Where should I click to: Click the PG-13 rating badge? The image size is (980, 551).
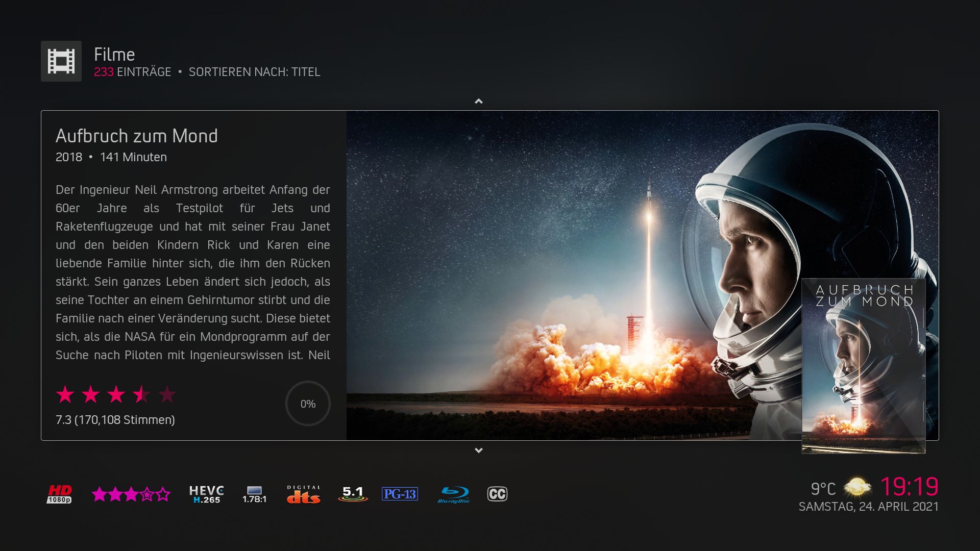400,494
